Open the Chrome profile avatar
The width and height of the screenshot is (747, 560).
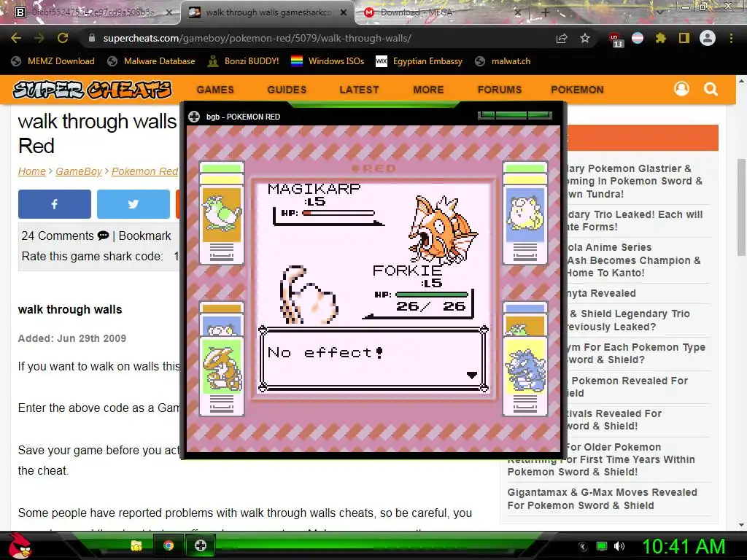[708, 38]
